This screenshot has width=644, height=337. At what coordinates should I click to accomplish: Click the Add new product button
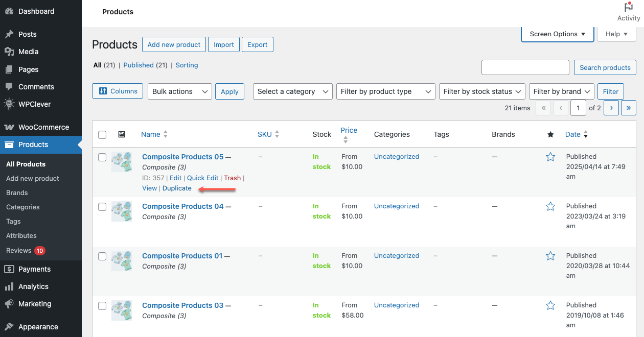(174, 44)
